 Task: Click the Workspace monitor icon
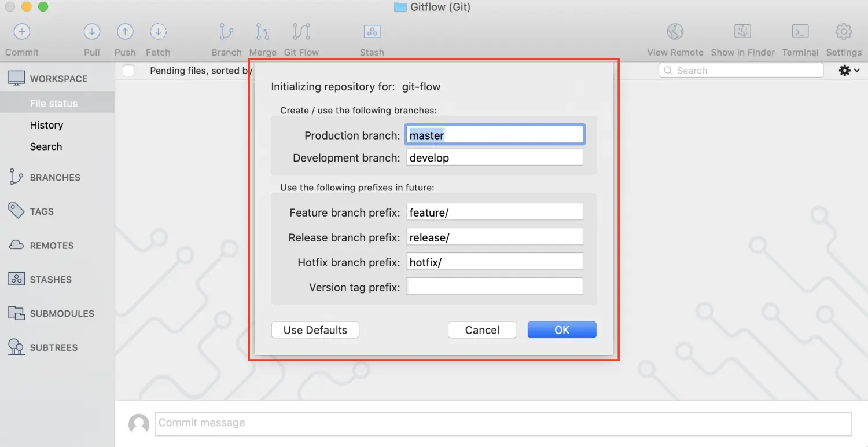(x=16, y=79)
